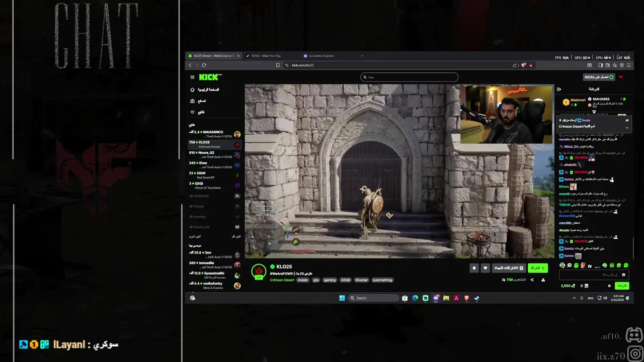Open recommended channel ilyaselmaliki
This screenshot has height=362, width=644.
[215, 275]
